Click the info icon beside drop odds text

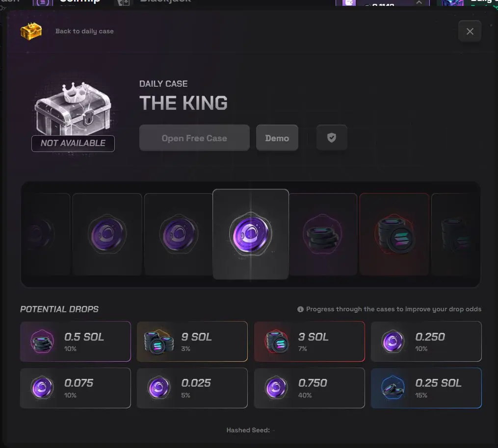(300, 309)
